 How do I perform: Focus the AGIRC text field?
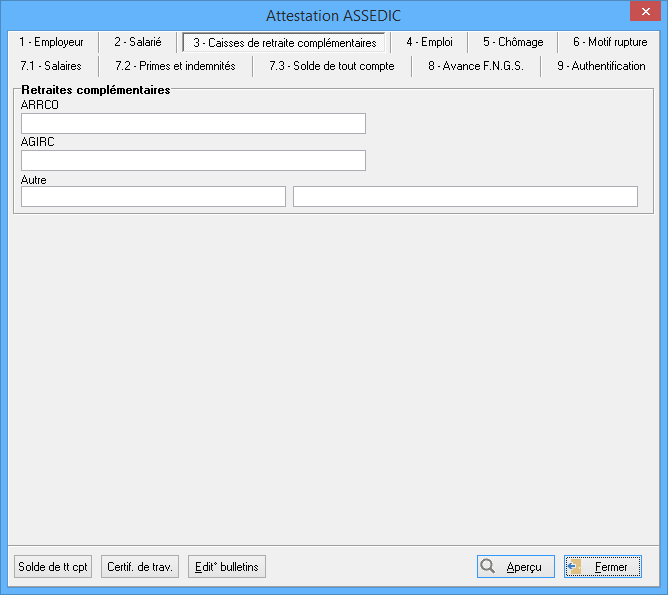193,161
